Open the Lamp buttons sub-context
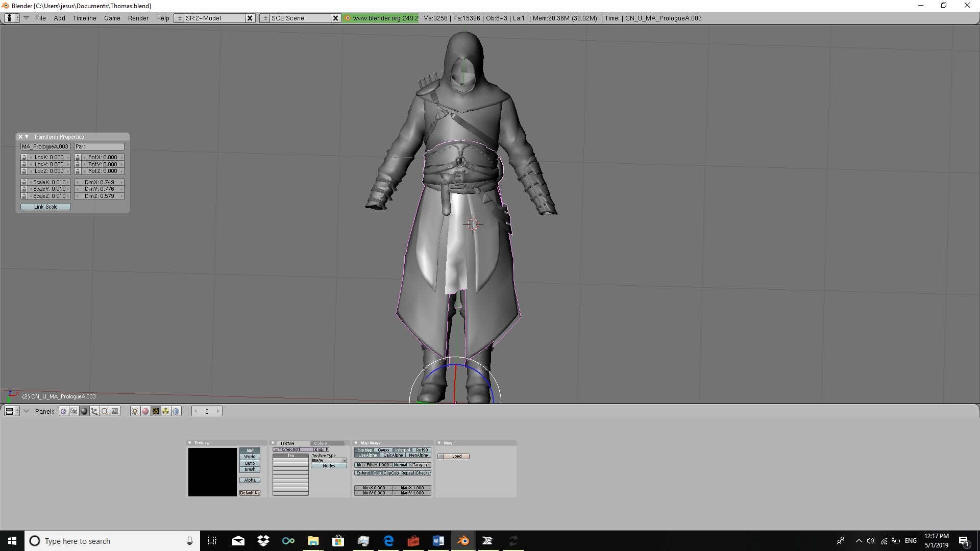This screenshot has height=551, width=980. 135,411
